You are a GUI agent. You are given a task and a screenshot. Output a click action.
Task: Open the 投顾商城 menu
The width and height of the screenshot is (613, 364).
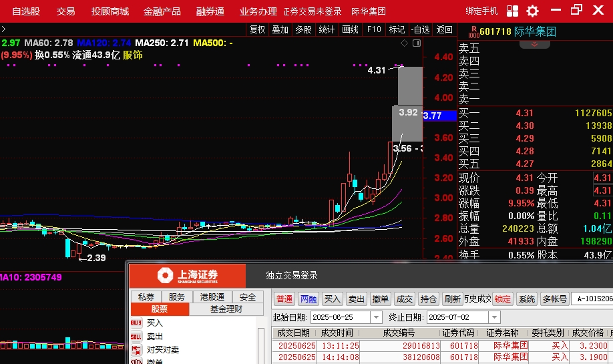click(110, 11)
